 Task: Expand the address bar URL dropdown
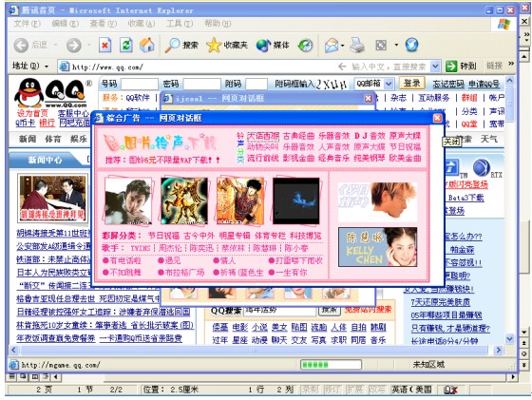point(435,67)
